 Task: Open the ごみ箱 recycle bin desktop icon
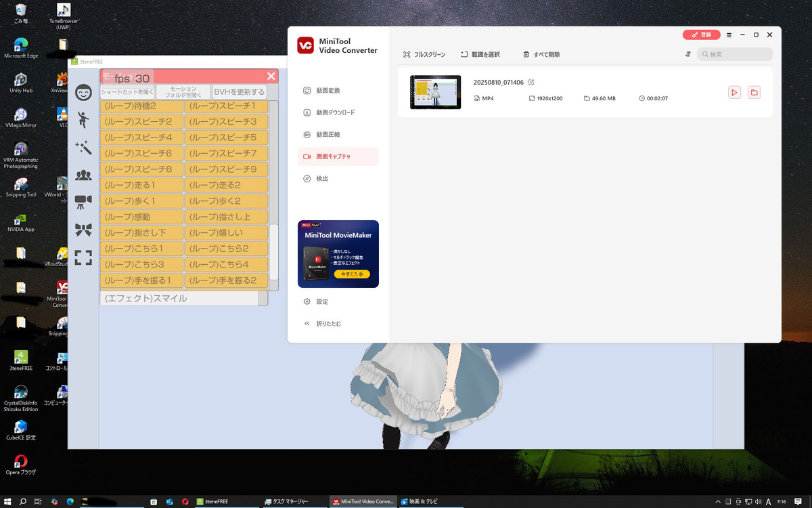point(21,14)
